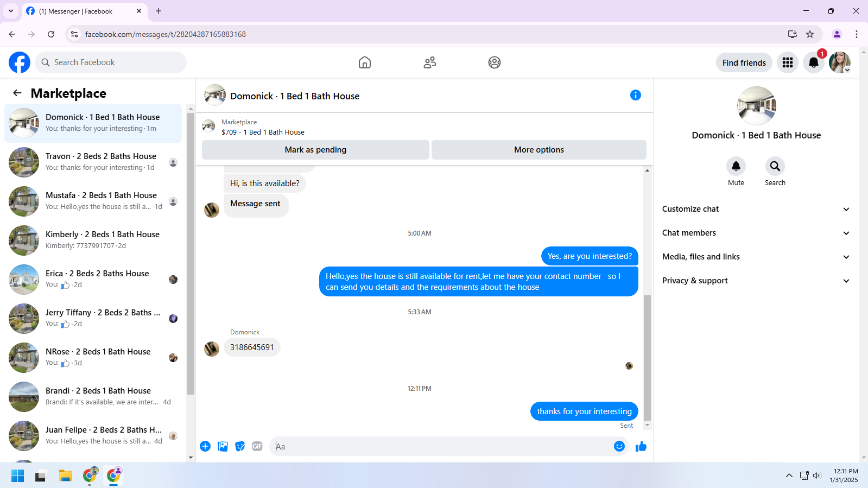Install app icon in address bar
The image size is (868, 488).
point(793,34)
